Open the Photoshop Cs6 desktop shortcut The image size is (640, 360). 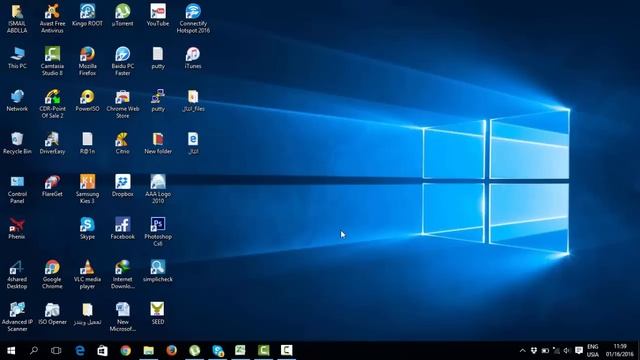[158, 232]
